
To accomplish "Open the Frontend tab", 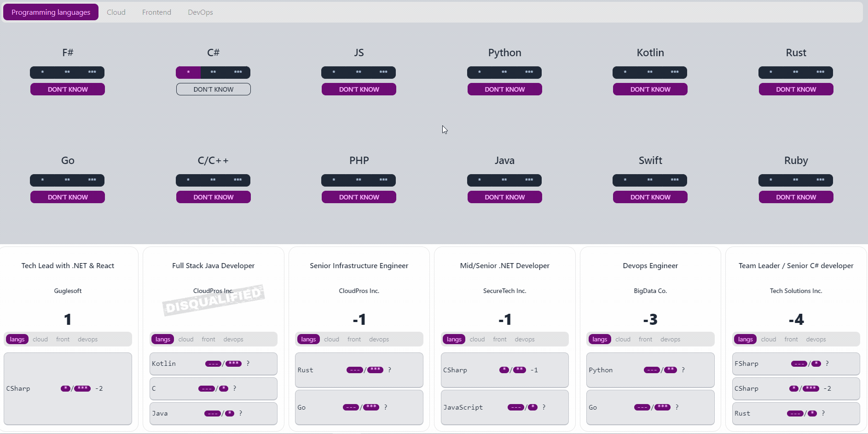I will pyautogui.click(x=156, y=12).
